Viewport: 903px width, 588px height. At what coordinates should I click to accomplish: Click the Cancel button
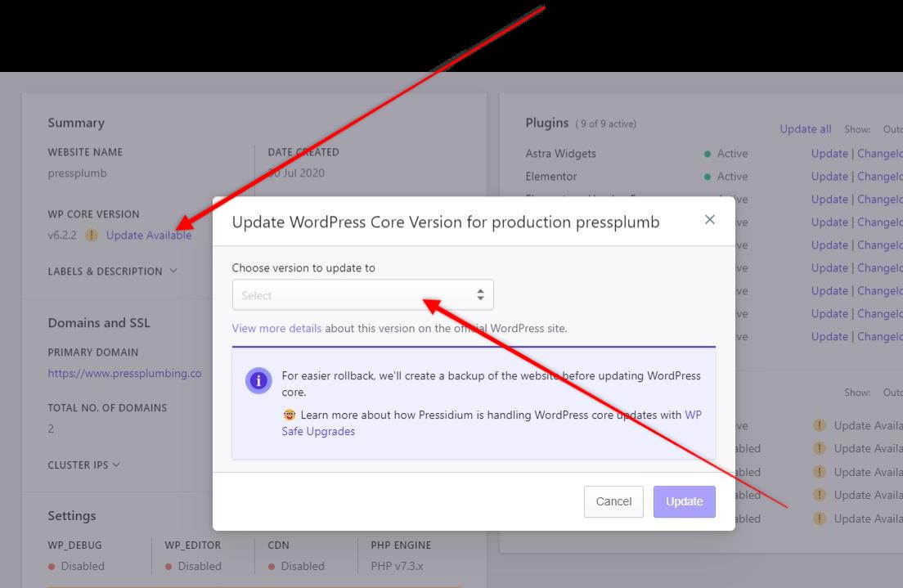(613, 501)
